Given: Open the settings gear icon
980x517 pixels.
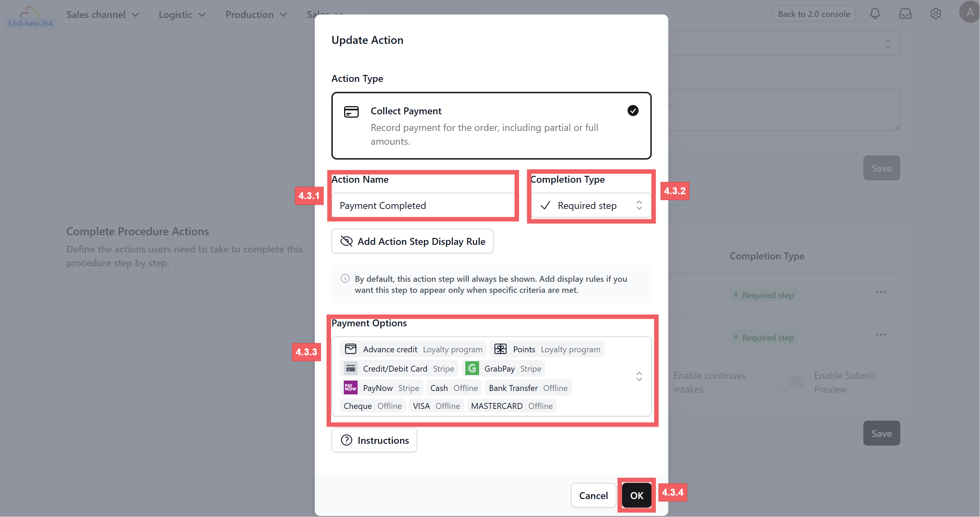Looking at the screenshot, I should [x=935, y=14].
